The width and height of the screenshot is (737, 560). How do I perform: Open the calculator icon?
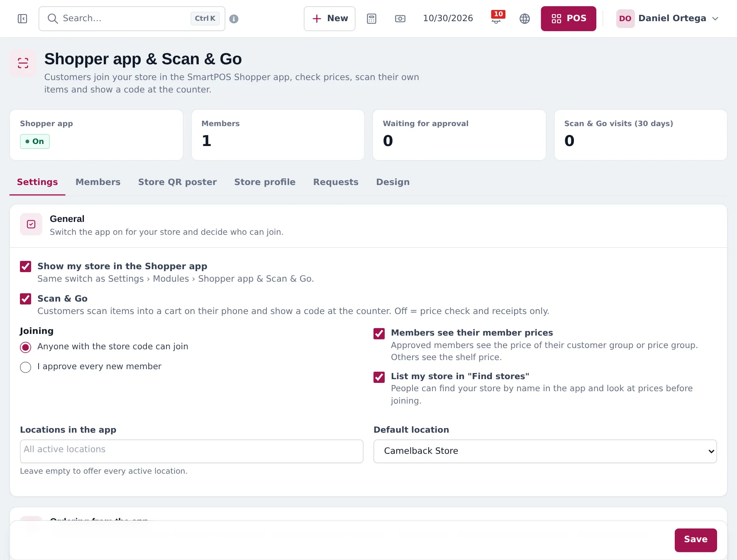pos(371,19)
